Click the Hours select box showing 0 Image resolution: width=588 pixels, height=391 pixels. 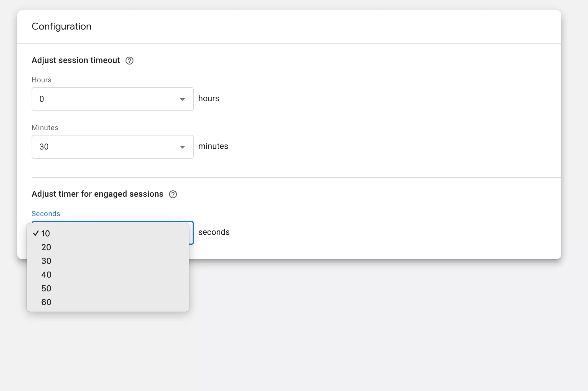click(107, 99)
